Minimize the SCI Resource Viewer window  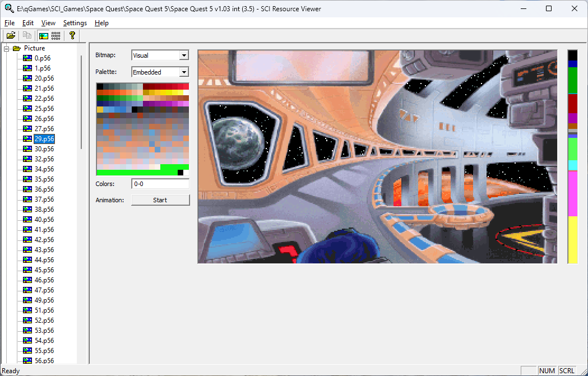523,8
